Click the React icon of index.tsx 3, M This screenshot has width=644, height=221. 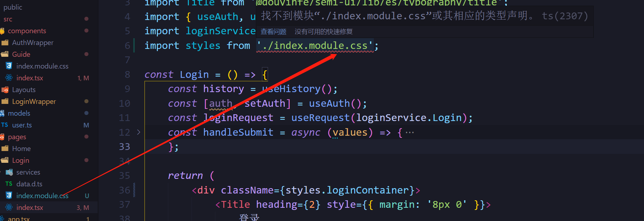(x=9, y=207)
